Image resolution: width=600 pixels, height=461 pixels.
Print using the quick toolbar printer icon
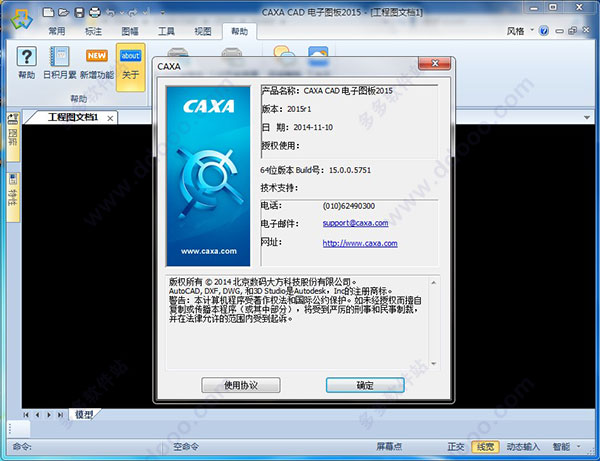point(95,13)
